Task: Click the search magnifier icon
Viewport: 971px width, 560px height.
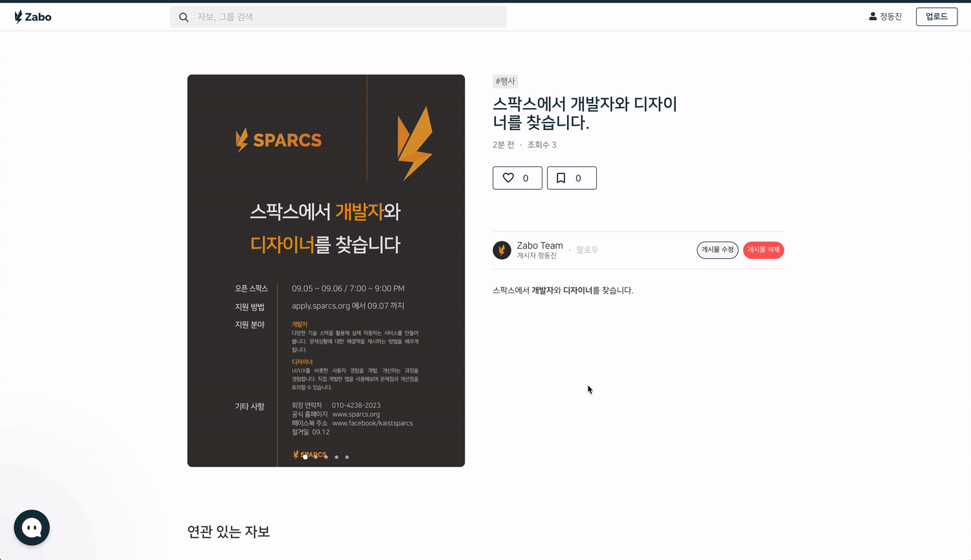Action: pos(184,17)
